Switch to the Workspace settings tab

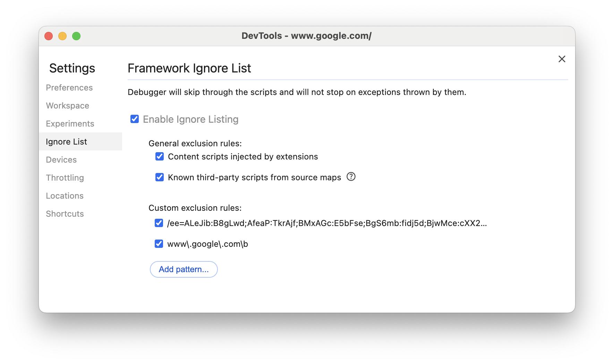(x=67, y=105)
